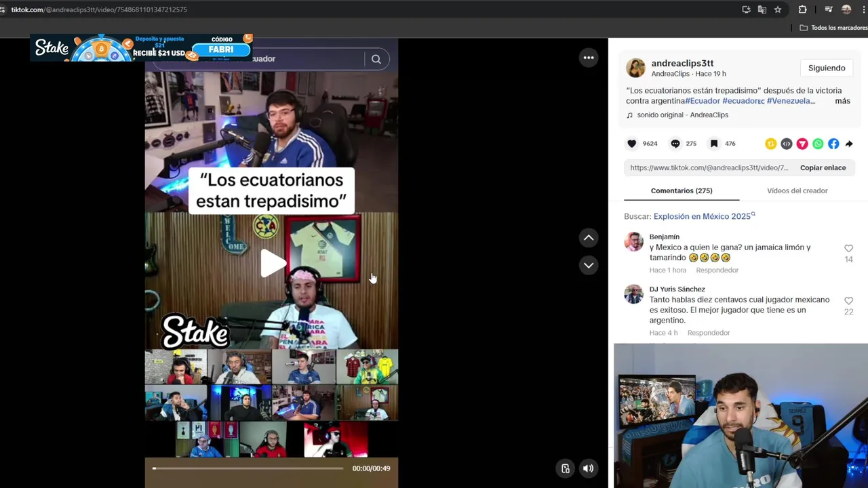Open the #Ecuador hashtag

(x=703, y=101)
